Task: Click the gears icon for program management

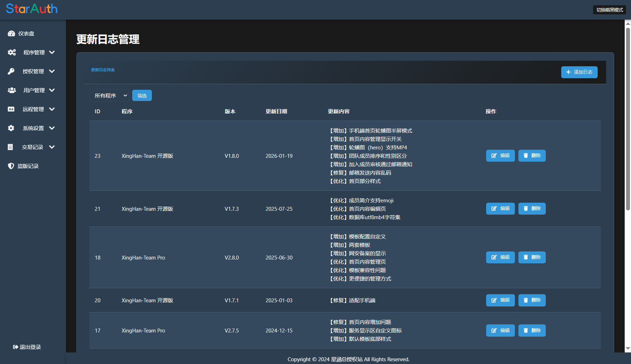Action: (x=12, y=53)
